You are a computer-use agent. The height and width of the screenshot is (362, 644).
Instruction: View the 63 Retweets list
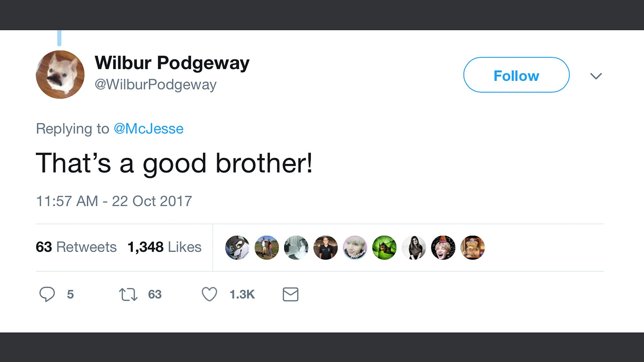pyautogui.click(x=76, y=247)
